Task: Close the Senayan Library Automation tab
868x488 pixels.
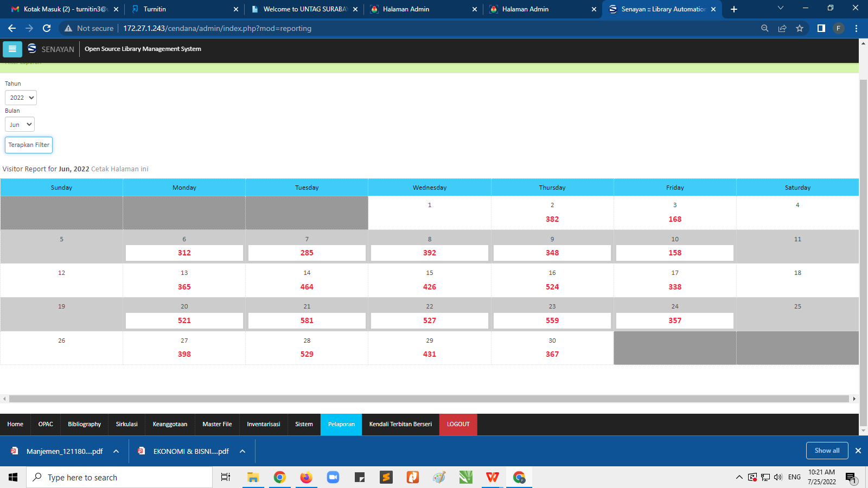Action: pos(713,9)
